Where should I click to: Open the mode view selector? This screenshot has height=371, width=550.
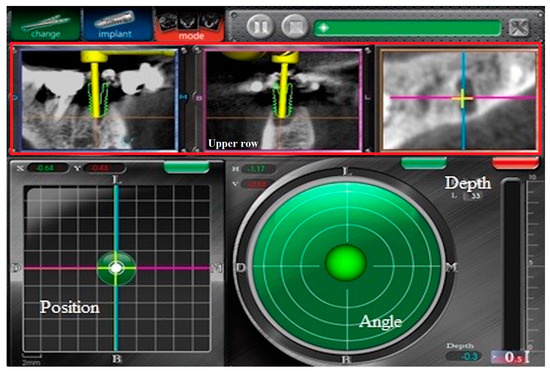click(190, 26)
